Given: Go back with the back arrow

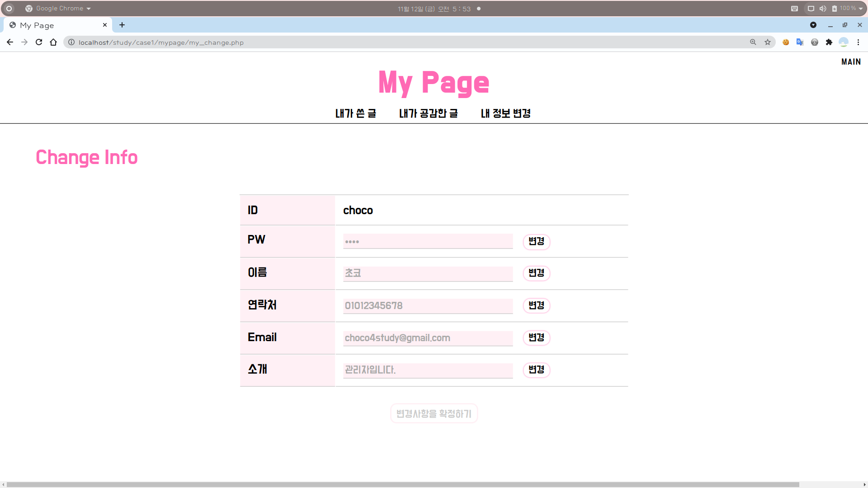Looking at the screenshot, I should 10,42.
